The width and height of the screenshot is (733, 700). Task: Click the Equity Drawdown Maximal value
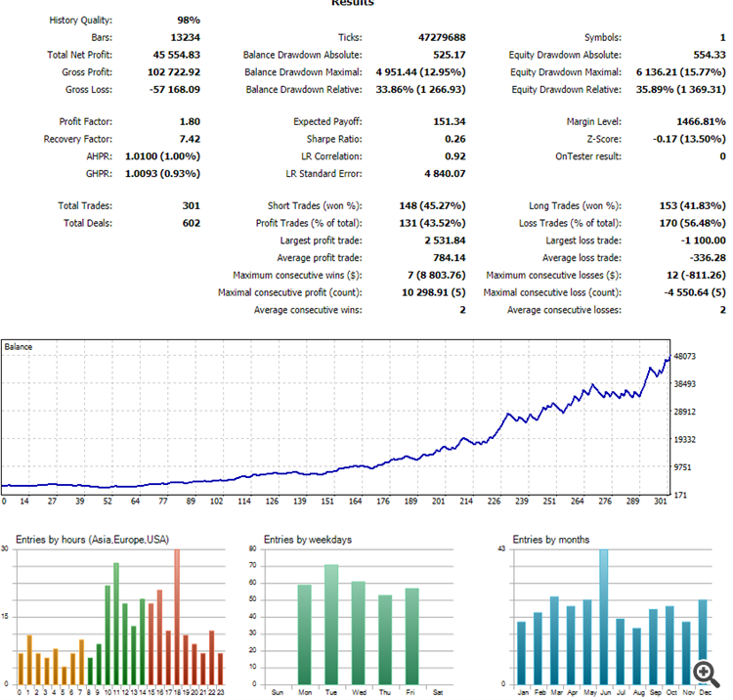(680, 72)
